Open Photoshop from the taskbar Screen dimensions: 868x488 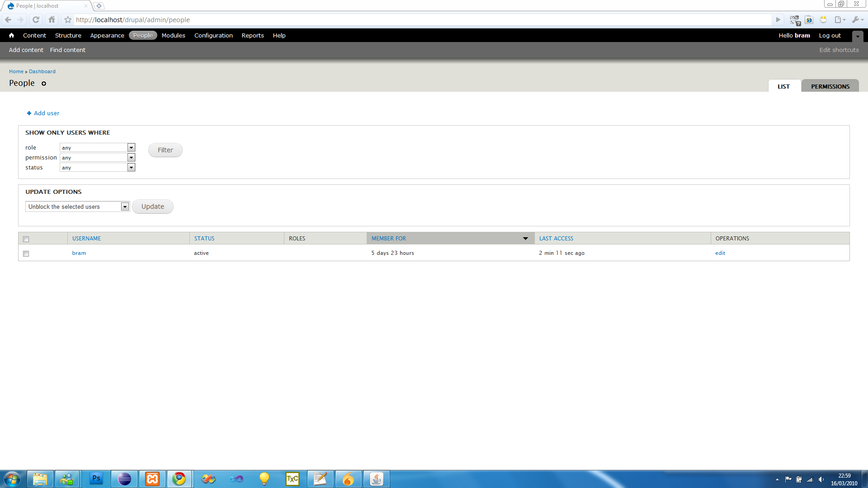(96, 479)
